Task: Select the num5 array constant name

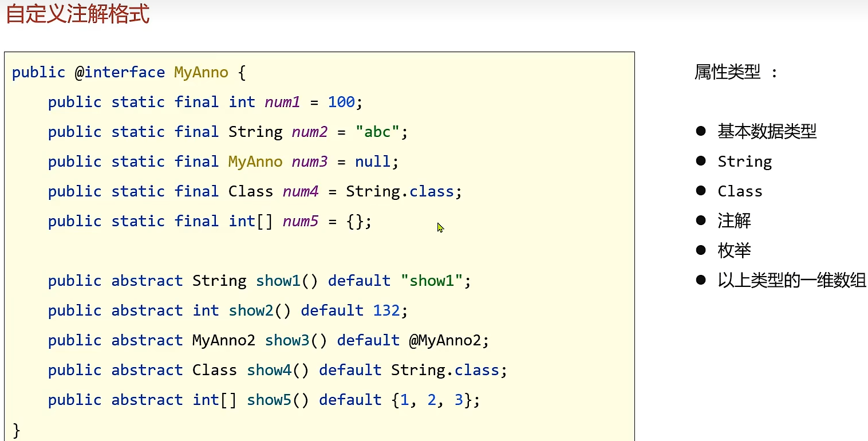Action: point(301,221)
